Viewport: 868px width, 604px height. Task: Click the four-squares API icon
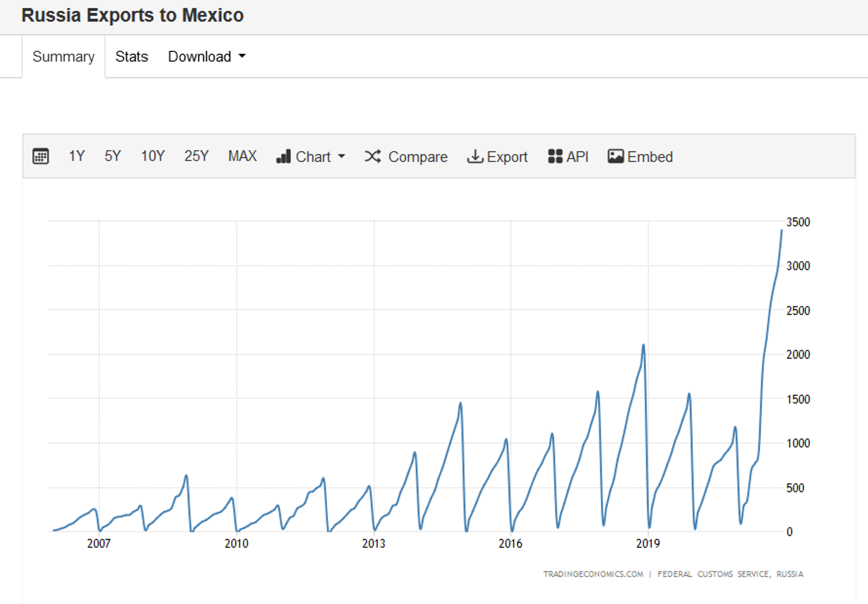point(555,156)
